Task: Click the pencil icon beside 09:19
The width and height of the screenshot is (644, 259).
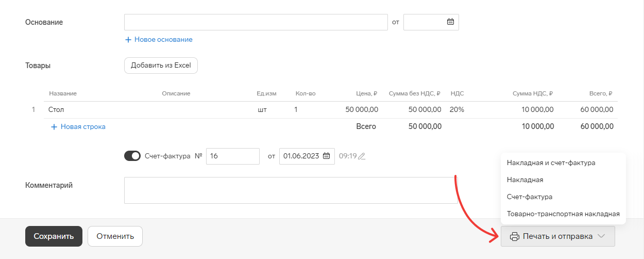Action: click(x=362, y=156)
